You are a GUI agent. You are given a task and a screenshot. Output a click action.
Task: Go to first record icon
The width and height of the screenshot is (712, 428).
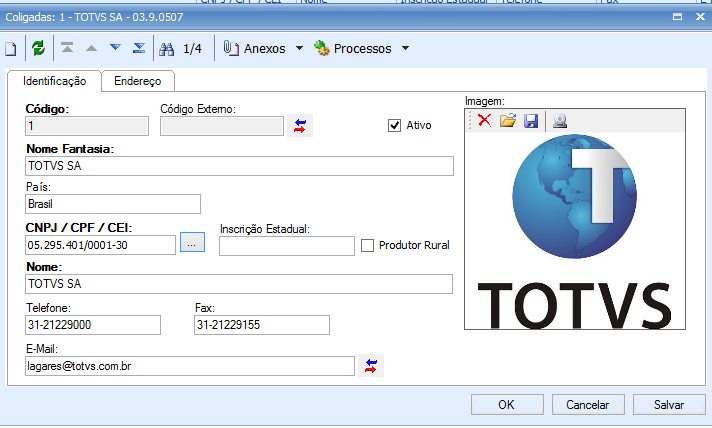coord(67,48)
